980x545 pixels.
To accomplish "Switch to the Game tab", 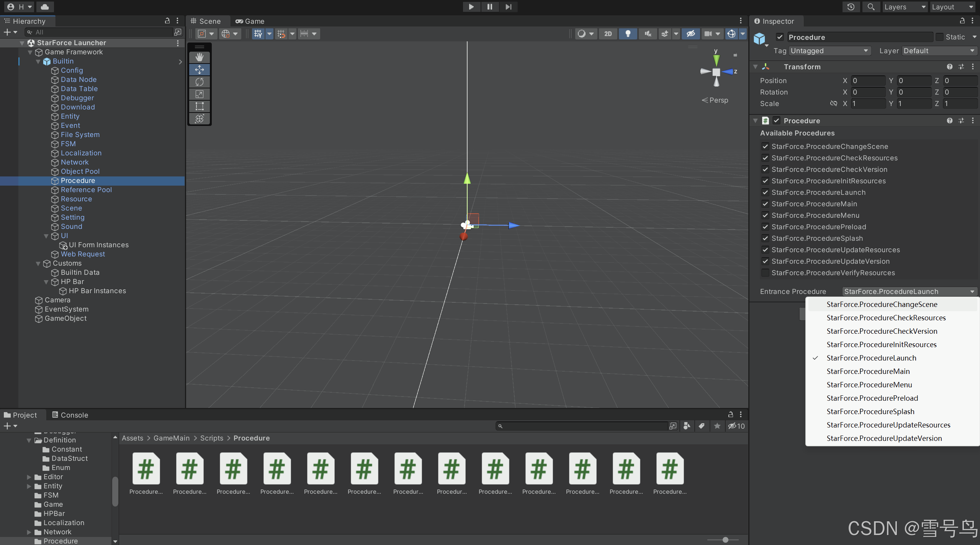I will [254, 21].
